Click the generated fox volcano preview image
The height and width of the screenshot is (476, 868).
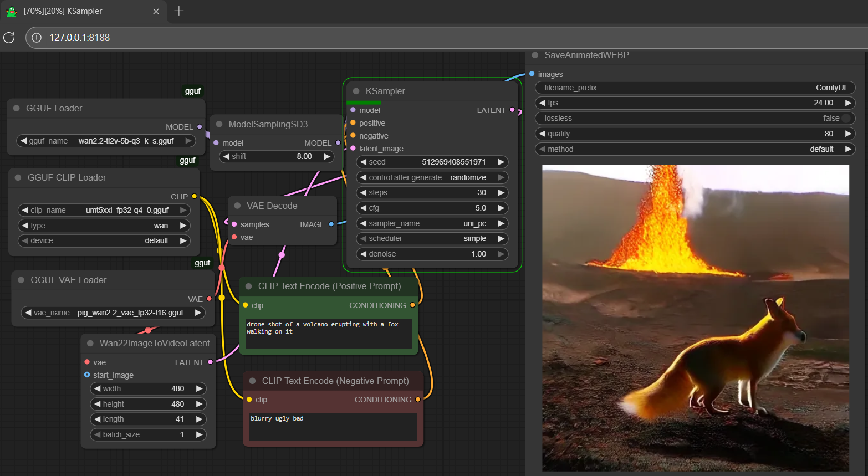coord(695,318)
